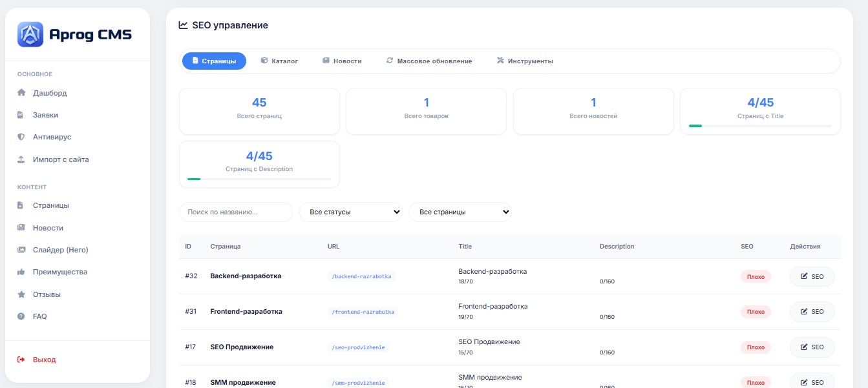Open the /seo-prodvizhenie URL link
The width and height of the screenshot is (868, 388).
tap(358, 347)
